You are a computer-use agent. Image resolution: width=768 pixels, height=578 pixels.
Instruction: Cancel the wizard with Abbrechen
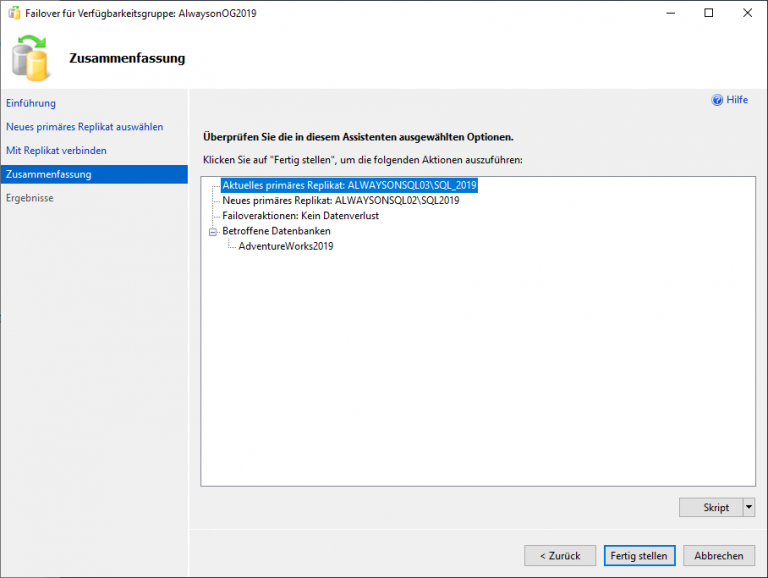click(719, 556)
